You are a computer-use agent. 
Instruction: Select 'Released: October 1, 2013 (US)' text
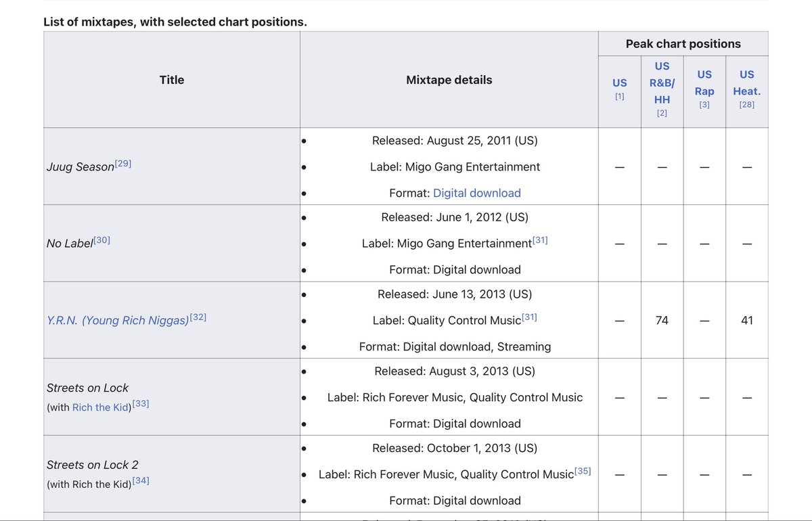point(455,448)
